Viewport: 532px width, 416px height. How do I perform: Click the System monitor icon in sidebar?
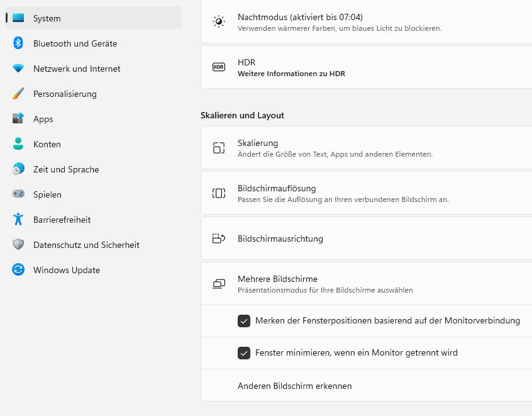pyautogui.click(x=18, y=18)
